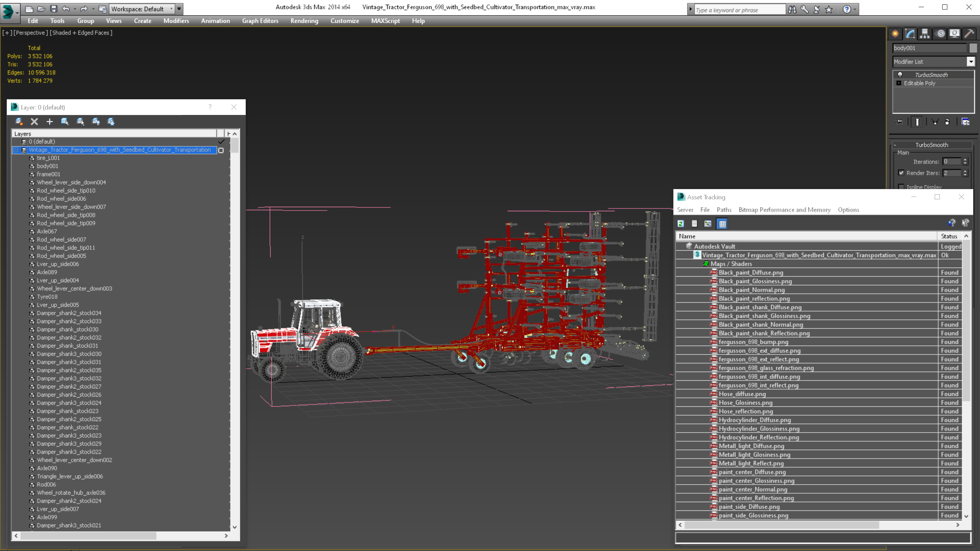Click Add Selected Objects plus icon
This screenshot has width=980, height=551.
point(49,122)
